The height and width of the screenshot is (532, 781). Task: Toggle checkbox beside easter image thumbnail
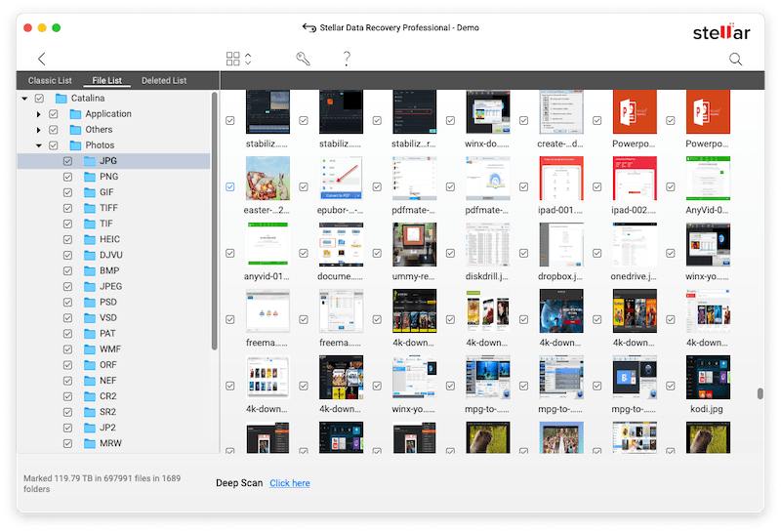click(x=229, y=185)
